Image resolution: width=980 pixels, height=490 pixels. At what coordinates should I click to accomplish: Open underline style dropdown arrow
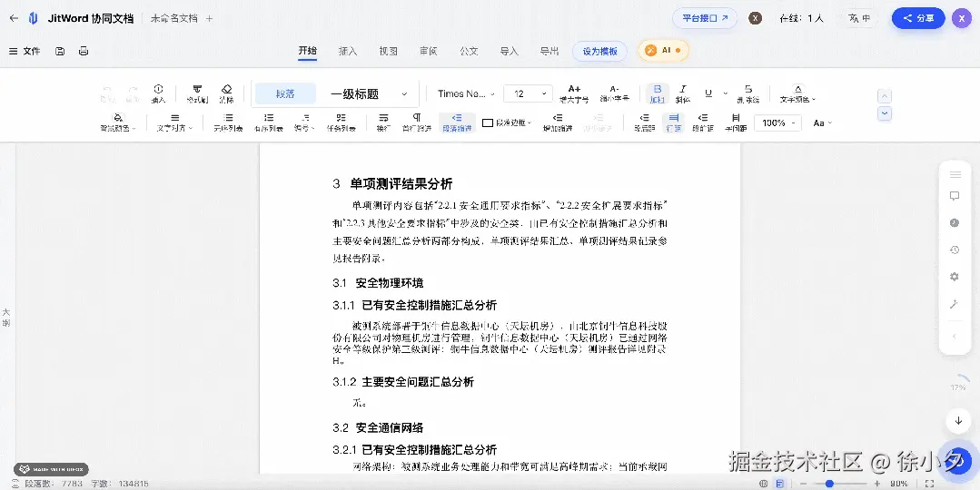click(725, 93)
